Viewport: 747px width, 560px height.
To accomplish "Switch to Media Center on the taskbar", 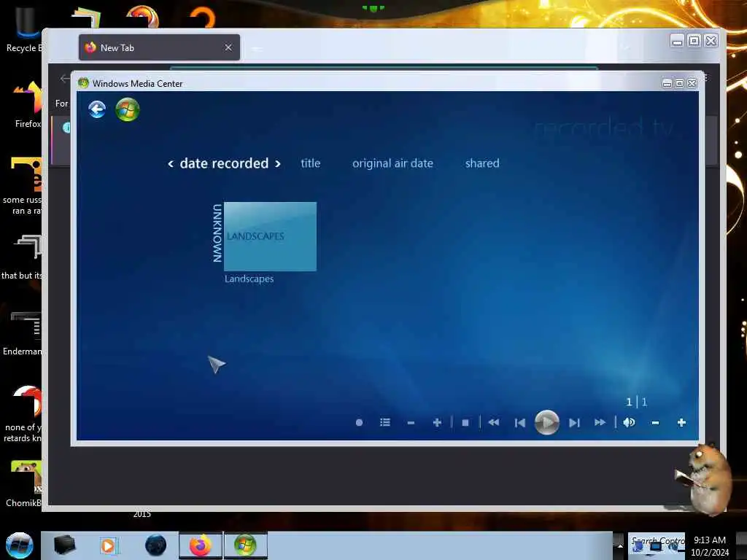I will (245, 545).
